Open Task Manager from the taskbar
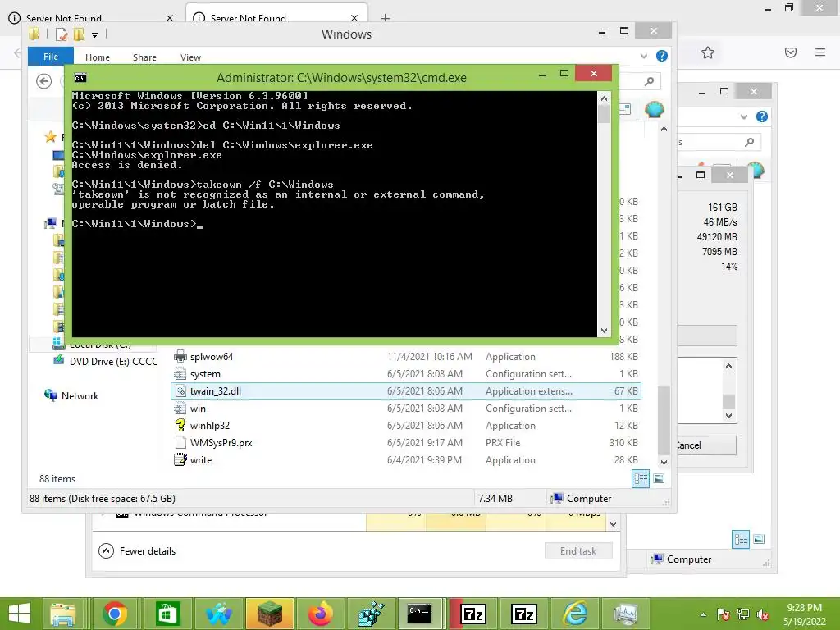840x630 pixels. tap(625, 614)
